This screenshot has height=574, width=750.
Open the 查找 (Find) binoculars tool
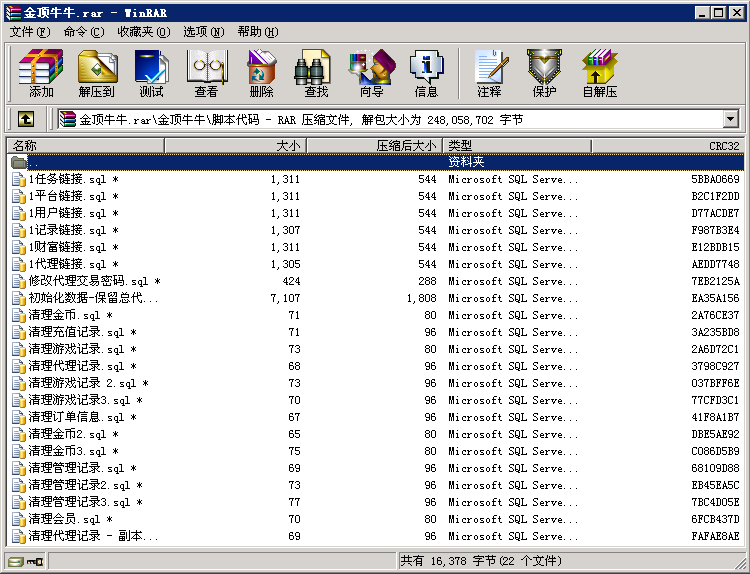pyautogui.click(x=316, y=73)
